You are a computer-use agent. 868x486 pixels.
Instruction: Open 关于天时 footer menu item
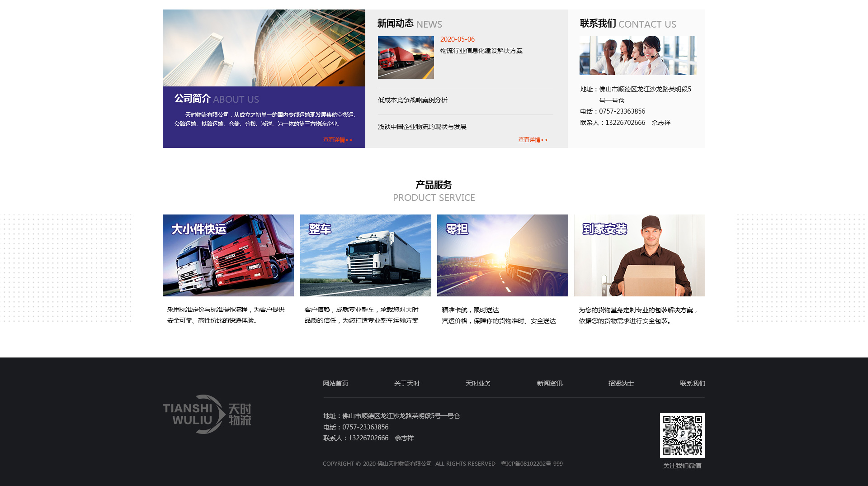click(x=407, y=383)
